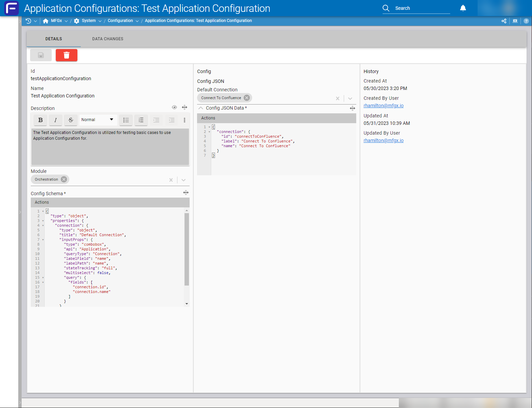Go to the System breadcrumb
Viewport: 532px width, 408px height.
(x=89, y=21)
